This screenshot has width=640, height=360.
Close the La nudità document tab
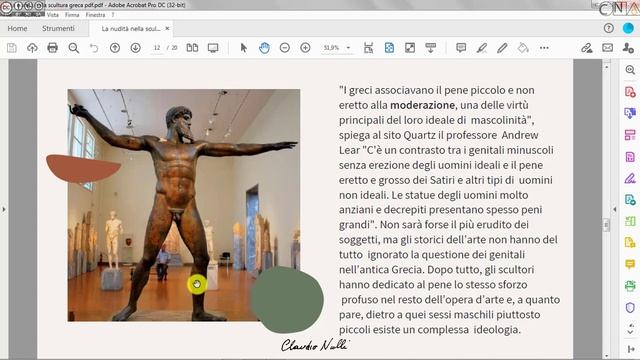click(x=167, y=29)
